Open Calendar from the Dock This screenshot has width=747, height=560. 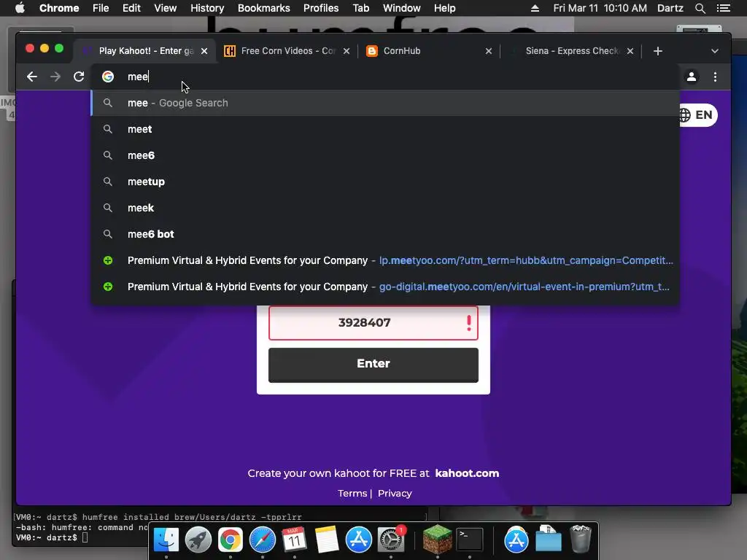[x=294, y=540]
